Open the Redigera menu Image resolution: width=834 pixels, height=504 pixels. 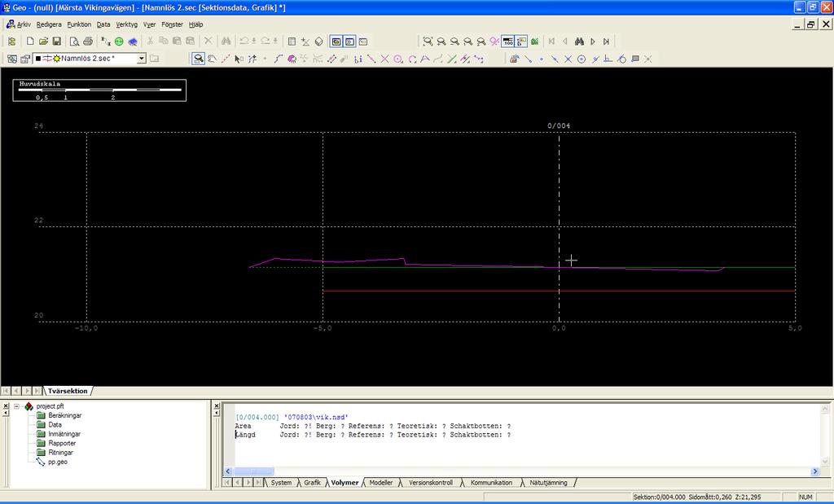[49, 24]
